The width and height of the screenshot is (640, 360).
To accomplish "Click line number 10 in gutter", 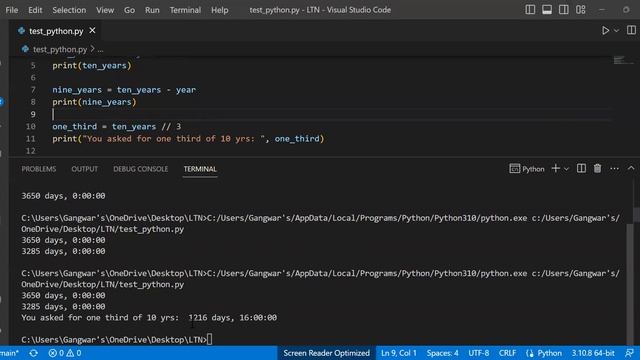I will coord(31,127).
